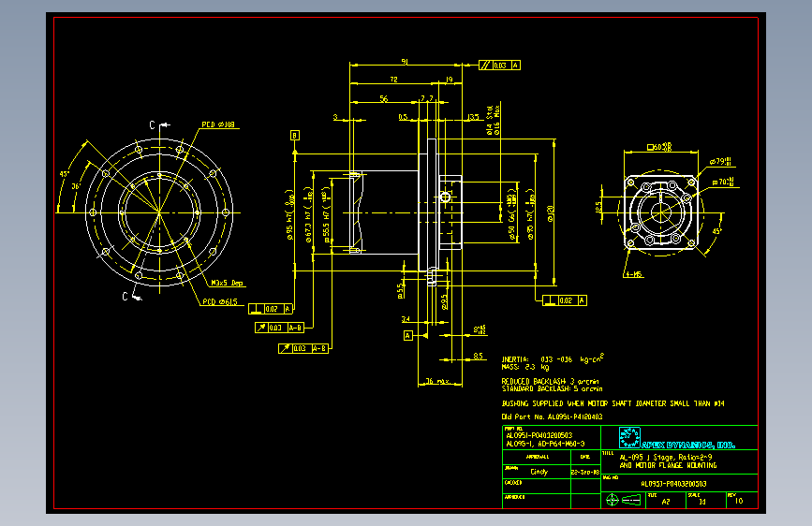Click the 'PCD Ø61.5' label

click(x=219, y=301)
